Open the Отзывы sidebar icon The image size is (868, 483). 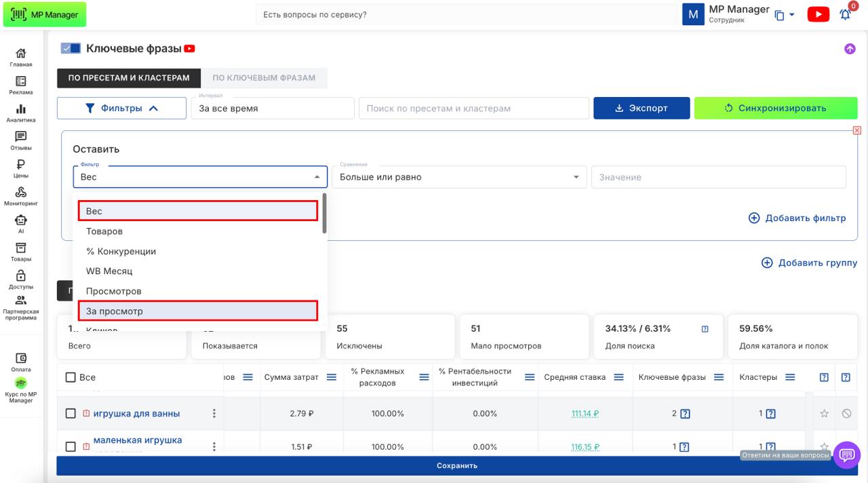click(x=20, y=141)
